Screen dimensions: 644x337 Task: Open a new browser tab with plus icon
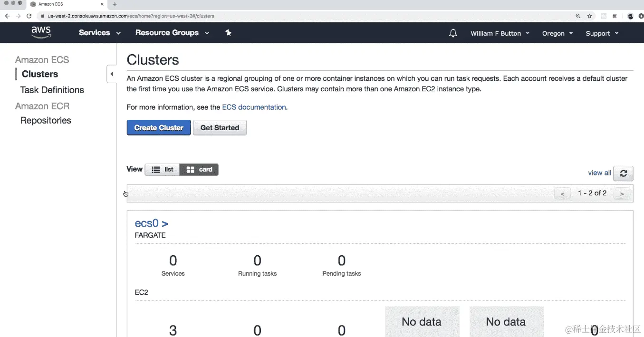tap(115, 4)
